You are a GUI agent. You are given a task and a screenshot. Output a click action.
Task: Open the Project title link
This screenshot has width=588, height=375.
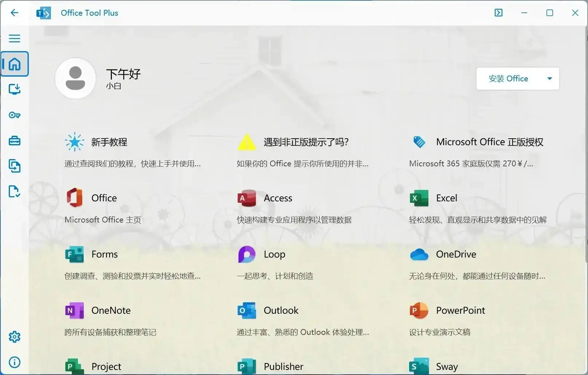pyautogui.click(x=106, y=367)
